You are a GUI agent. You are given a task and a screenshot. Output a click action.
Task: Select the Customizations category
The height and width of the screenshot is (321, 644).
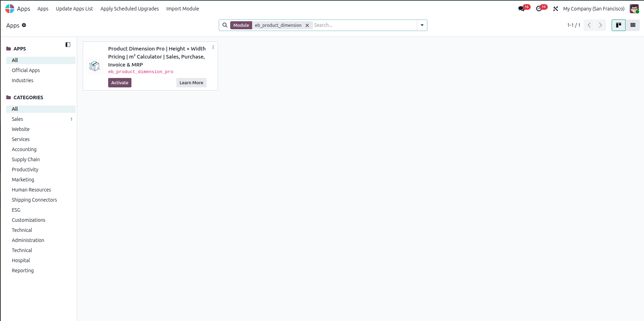pos(41,220)
